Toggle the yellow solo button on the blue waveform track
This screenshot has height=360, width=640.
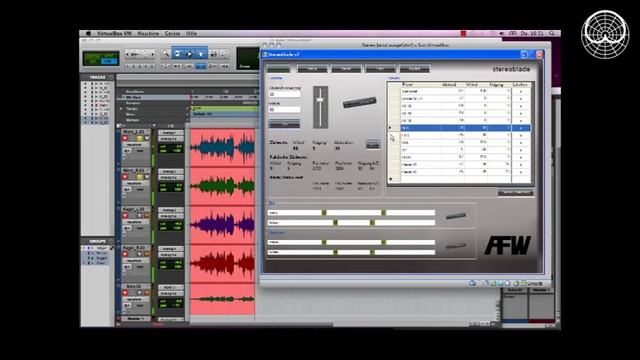pos(140,138)
